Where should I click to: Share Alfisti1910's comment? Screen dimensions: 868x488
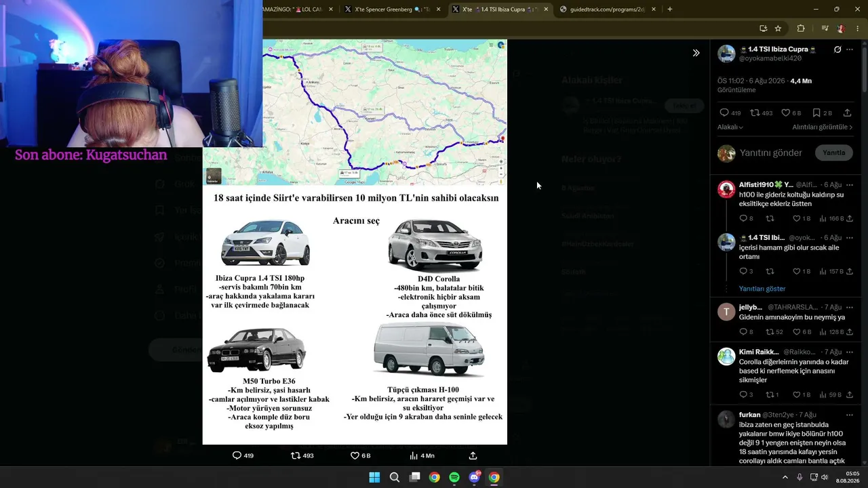(x=850, y=218)
